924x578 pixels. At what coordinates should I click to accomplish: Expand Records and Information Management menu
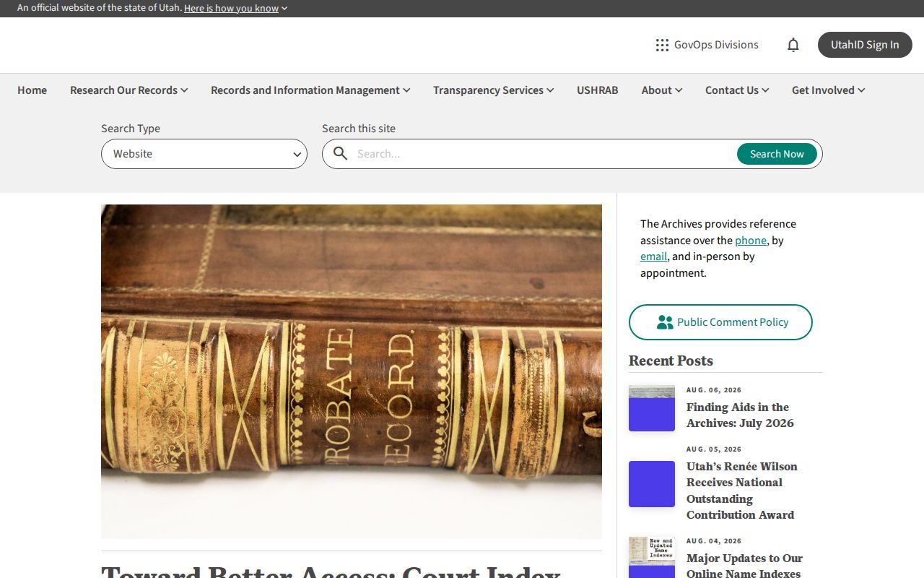310,90
